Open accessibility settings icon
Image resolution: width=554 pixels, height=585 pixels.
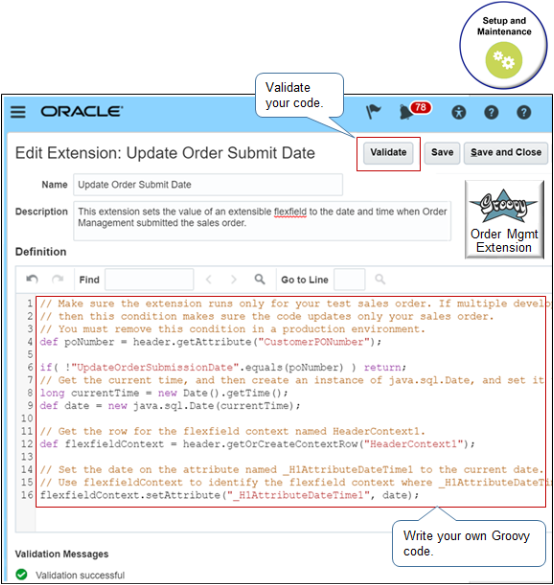click(458, 112)
